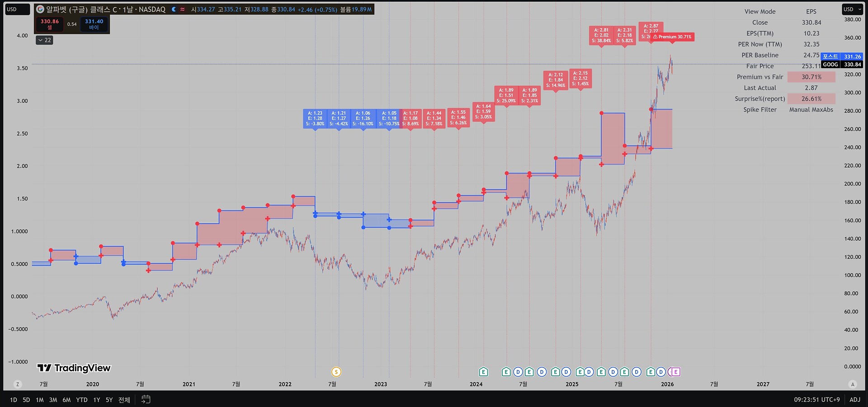Click the blue label with S: -16.10%
Screen dimensions: 868x407
(363, 118)
